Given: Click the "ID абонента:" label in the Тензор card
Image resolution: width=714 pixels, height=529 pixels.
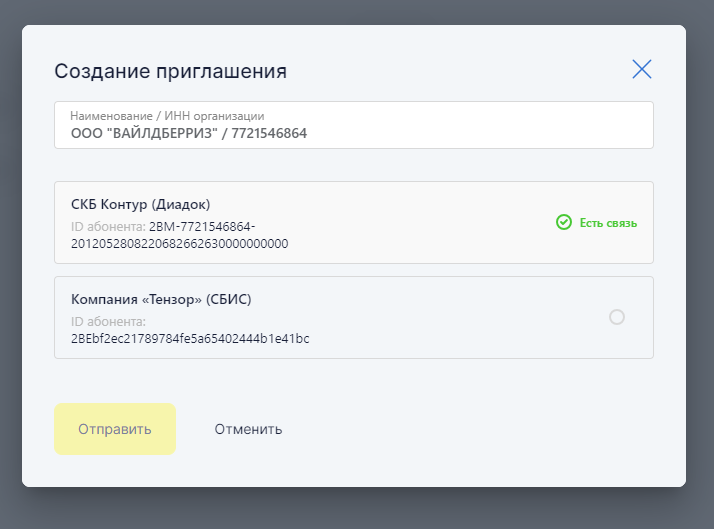Looking at the screenshot, I should point(108,321).
